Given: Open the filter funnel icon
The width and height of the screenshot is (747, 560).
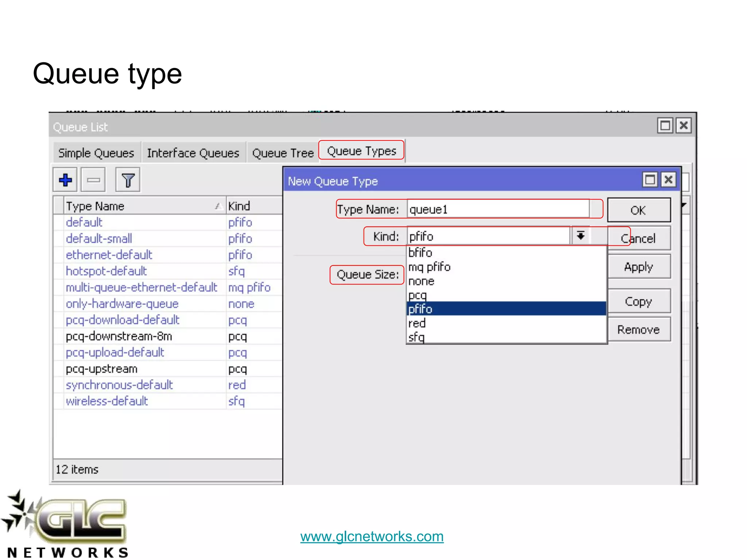Looking at the screenshot, I should [x=128, y=180].
